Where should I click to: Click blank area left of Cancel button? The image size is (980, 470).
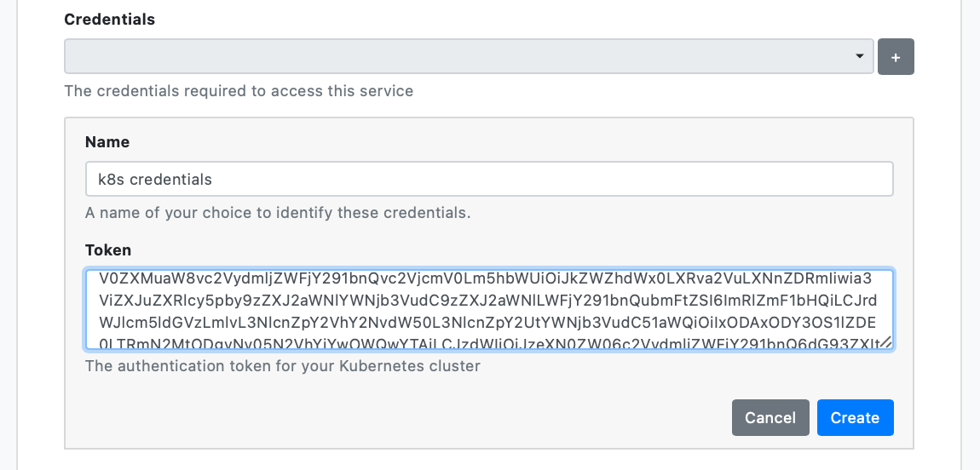pyautogui.click(x=426, y=417)
